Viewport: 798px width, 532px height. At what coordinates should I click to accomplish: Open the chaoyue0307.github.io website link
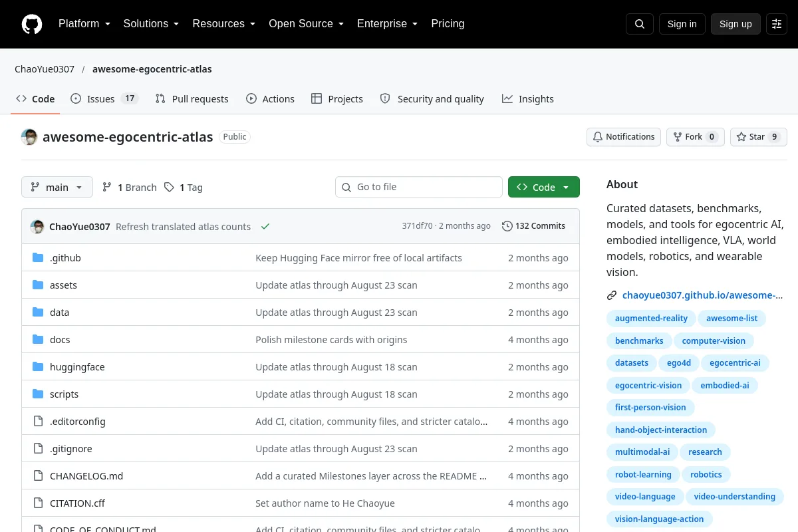point(703,296)
